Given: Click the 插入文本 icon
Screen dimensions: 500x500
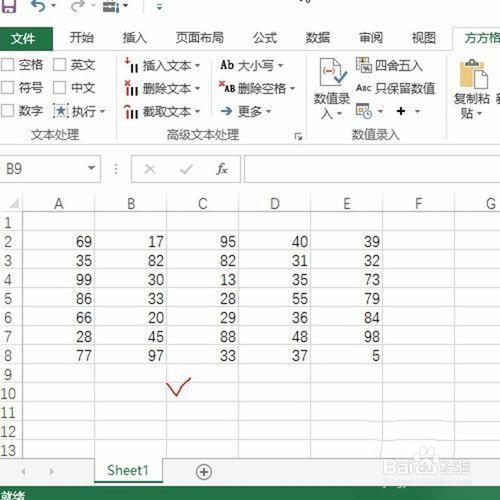Looking at the screenshot, I should click(x=131, y=65).
